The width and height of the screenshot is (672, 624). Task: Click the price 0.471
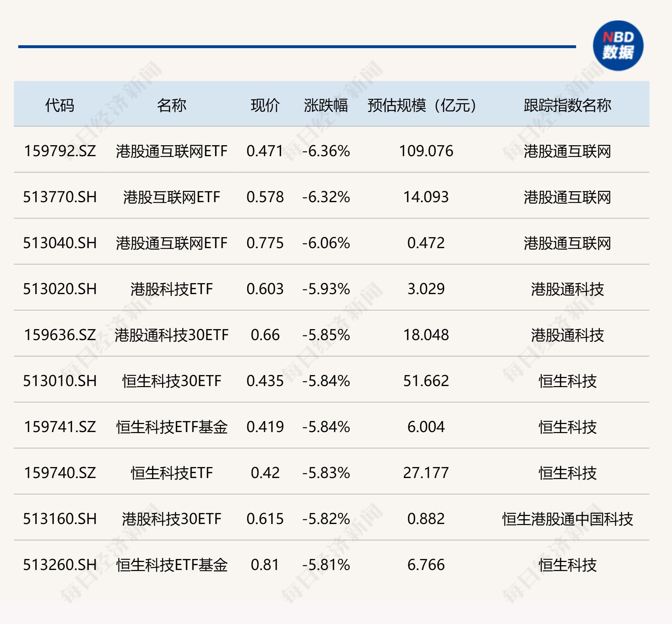265,151
